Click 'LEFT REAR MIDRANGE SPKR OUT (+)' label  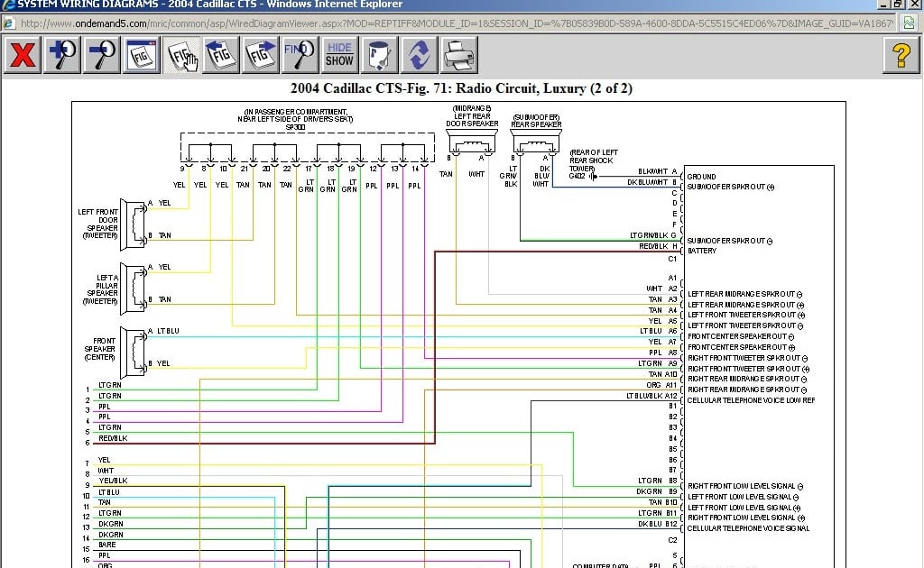pos(745,305)
